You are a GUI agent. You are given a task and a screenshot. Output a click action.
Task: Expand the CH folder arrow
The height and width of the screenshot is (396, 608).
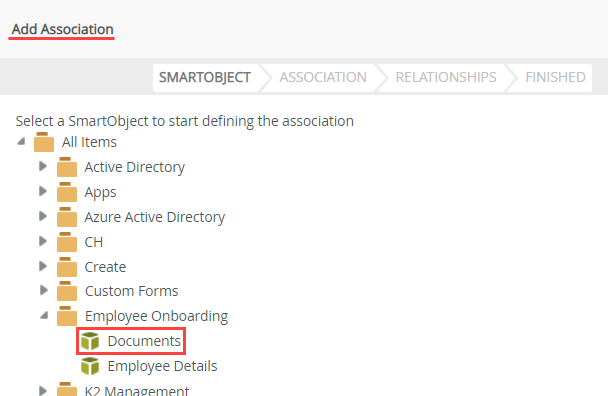(43, 241)
